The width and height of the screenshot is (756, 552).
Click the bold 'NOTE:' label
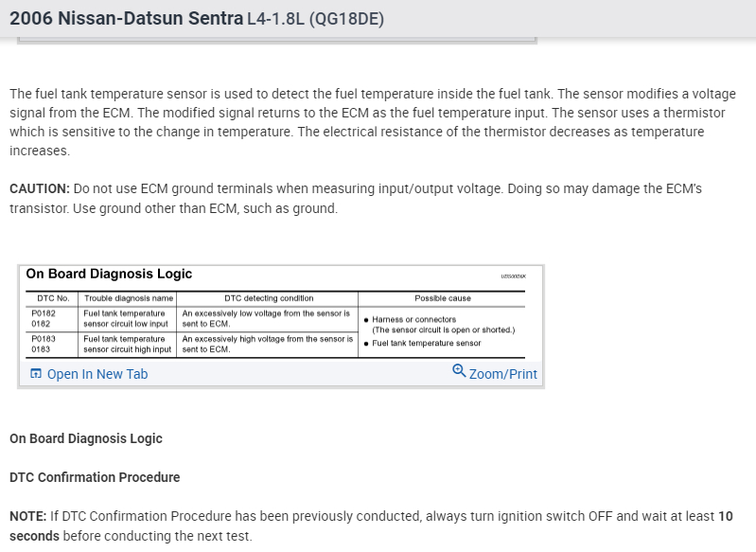click(27, 517)
